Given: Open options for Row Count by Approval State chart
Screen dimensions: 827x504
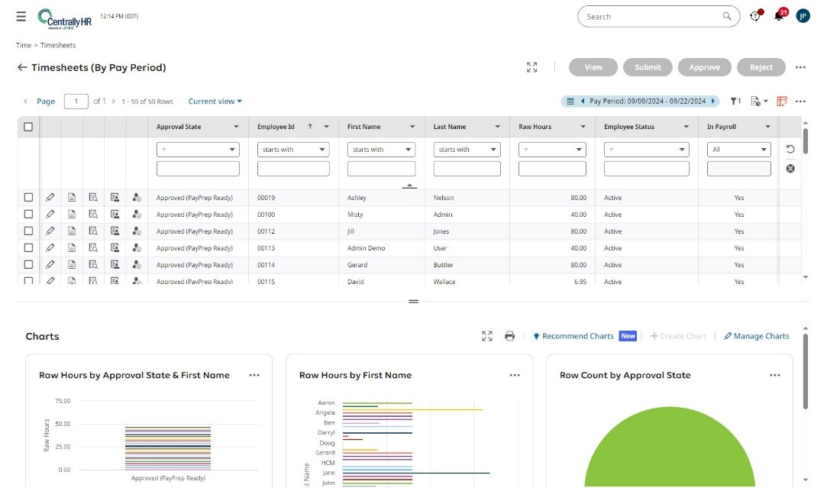Looking at the screenshot, I should 775,376.
